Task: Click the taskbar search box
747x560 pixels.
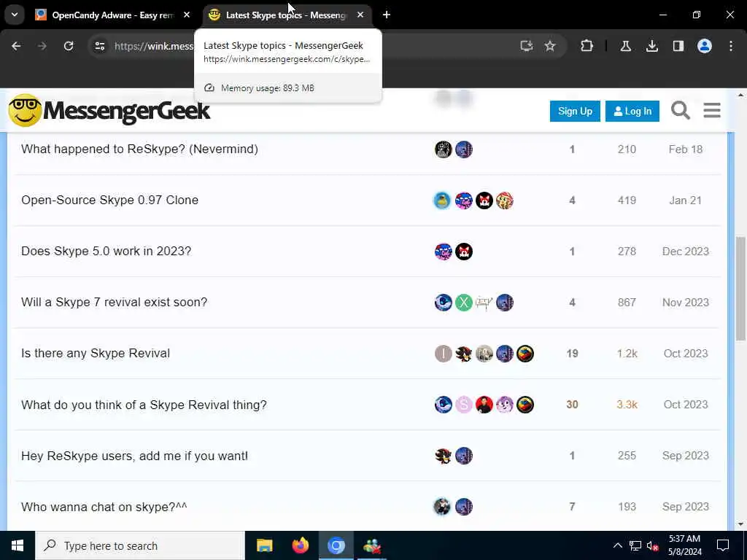Action: [140, 545]
